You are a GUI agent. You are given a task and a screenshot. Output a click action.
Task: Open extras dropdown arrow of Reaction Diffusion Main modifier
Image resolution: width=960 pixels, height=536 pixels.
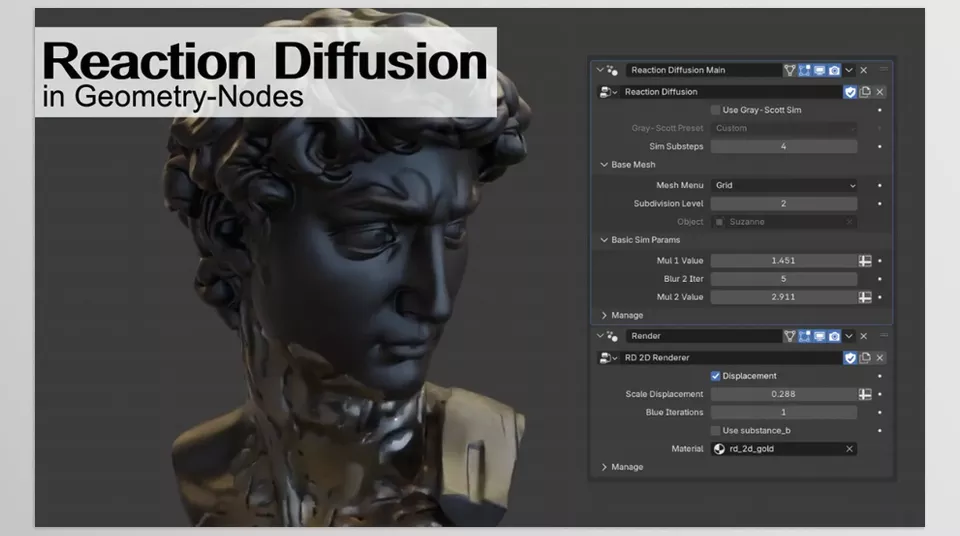(x=849, y=70)
